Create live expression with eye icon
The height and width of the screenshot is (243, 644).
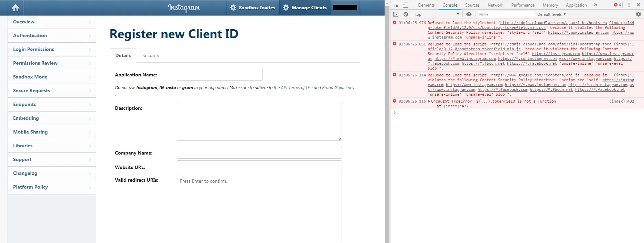[469, 14]
